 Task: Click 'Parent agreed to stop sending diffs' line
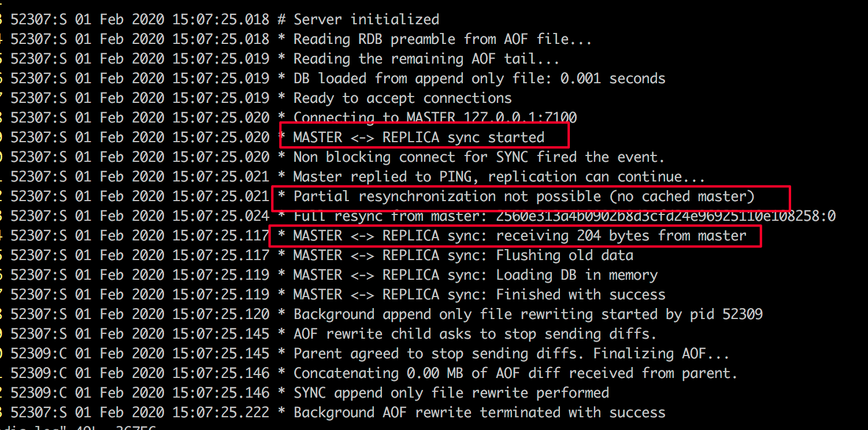coord(511,354)
